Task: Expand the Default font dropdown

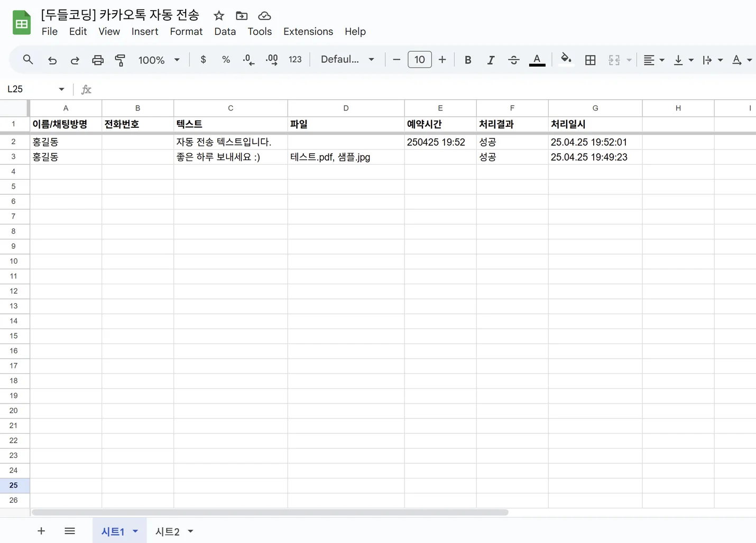Action: [347, 60]
